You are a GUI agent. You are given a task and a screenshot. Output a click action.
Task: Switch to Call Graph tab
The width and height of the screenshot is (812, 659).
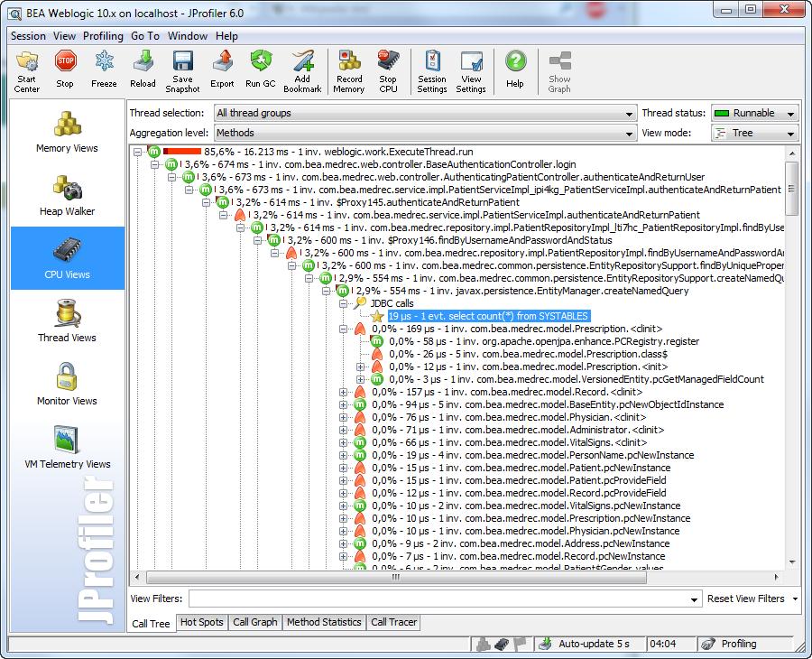click(x=254, y=622)
